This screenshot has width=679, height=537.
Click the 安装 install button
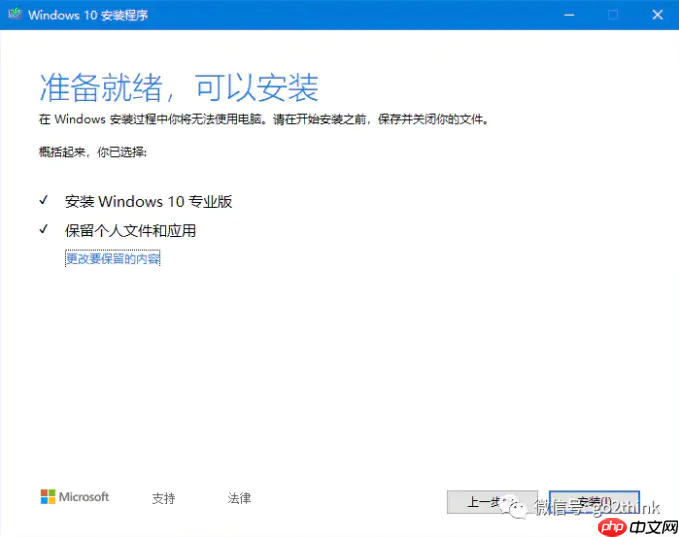tap(594, 502)
